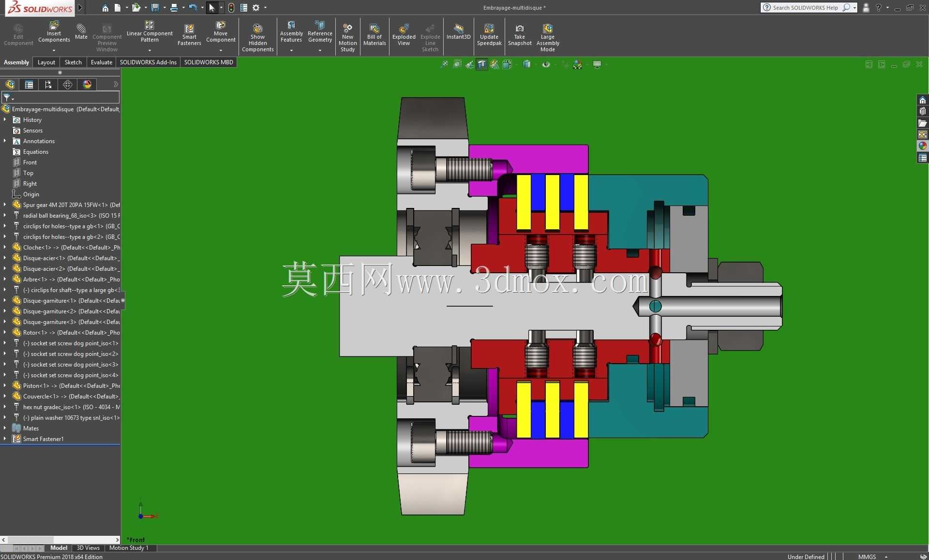Insert a Bill of Materials
The width and height of the screenshot is (929, 560).
point(375,35)
